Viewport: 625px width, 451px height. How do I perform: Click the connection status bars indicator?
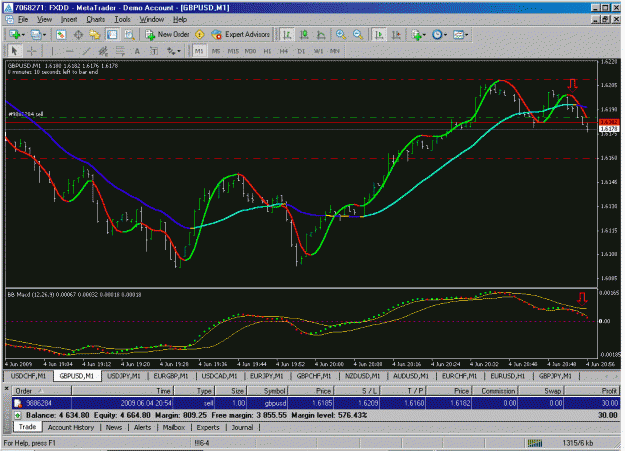tap(535, 443)
